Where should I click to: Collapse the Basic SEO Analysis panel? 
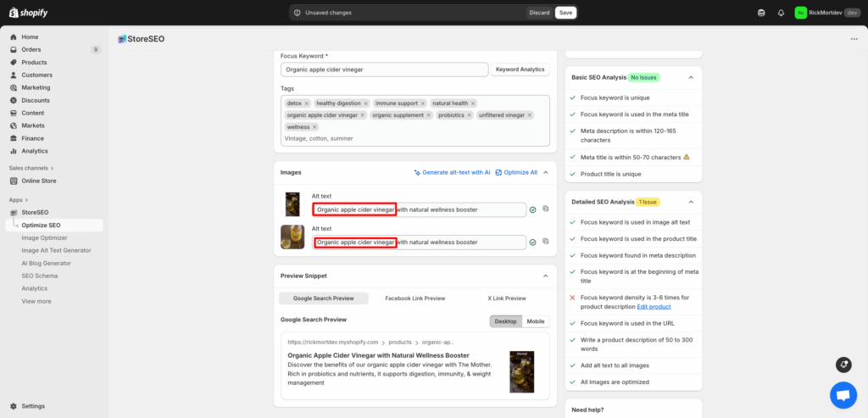point(691,77)
